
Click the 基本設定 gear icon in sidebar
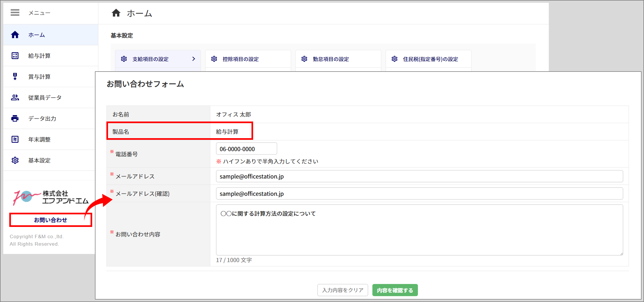click(15, 160)
